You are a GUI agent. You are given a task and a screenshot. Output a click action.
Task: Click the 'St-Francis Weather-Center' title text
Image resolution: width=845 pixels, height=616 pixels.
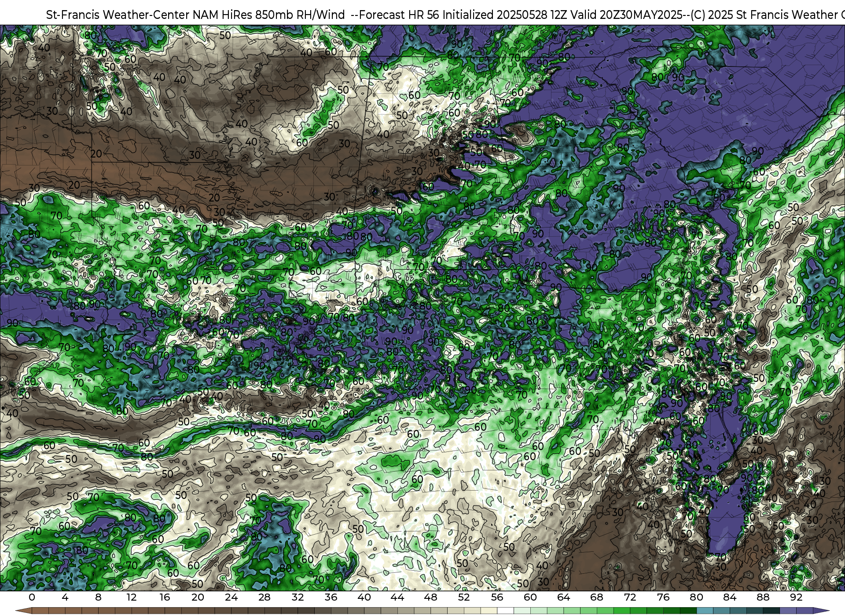pos(118,15)
